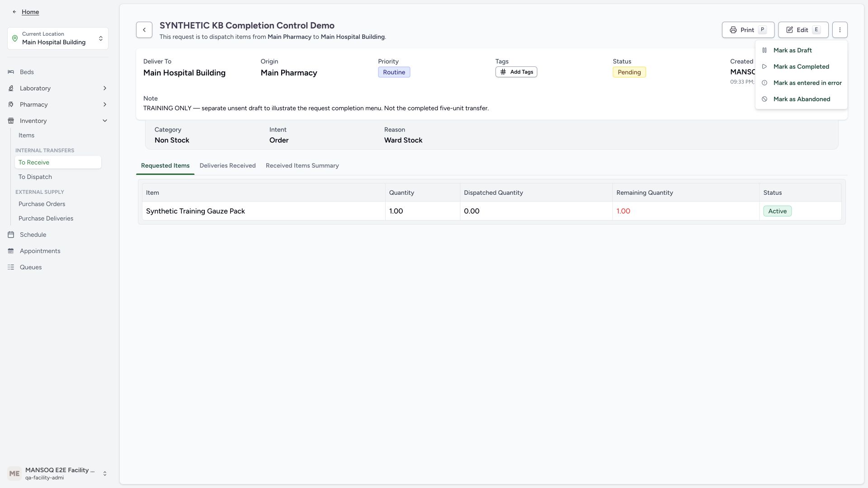Open the To Dispatch transfers page

coord(58,177)
